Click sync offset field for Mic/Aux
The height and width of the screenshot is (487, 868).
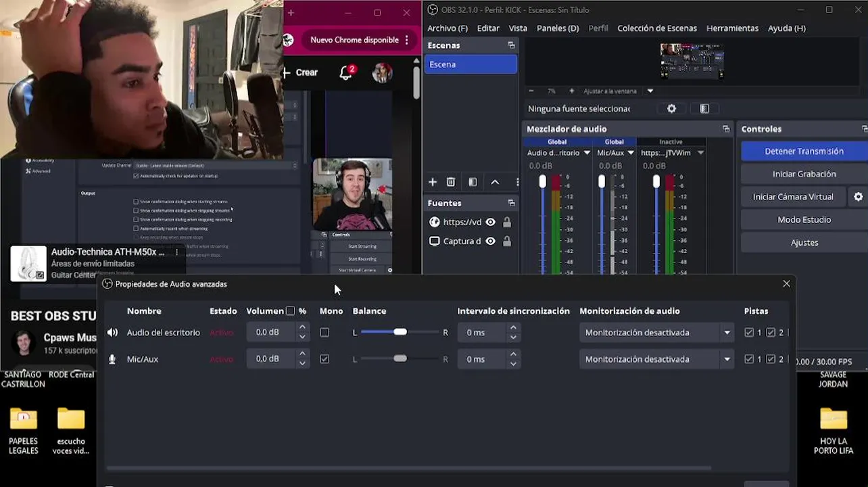tap(483, 359)
